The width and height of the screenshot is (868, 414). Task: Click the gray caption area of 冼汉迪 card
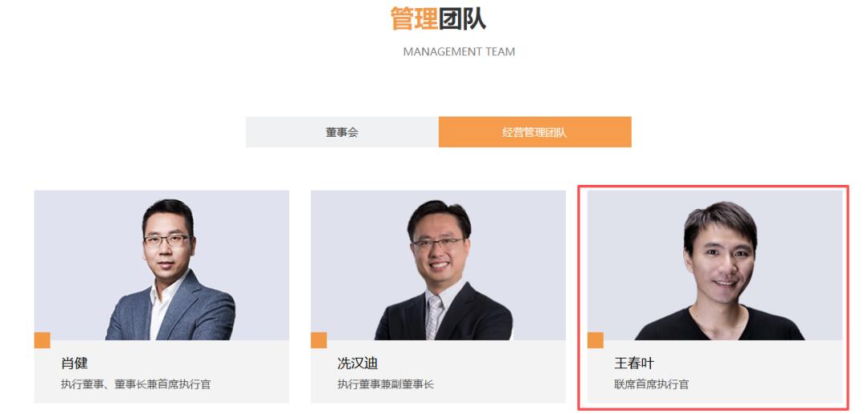point(438,371)
